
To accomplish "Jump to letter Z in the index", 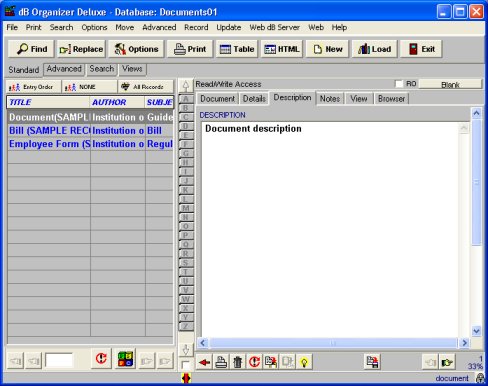I will [186, 327].
